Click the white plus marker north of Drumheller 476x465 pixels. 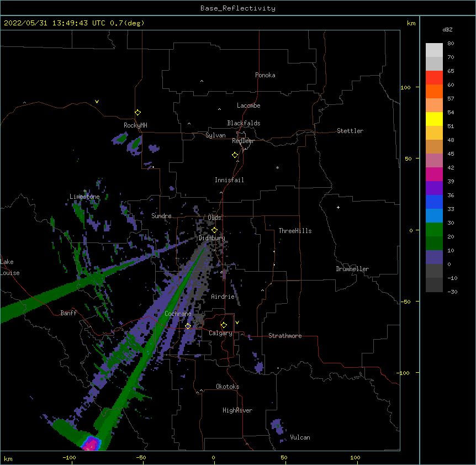coord(338,207)
